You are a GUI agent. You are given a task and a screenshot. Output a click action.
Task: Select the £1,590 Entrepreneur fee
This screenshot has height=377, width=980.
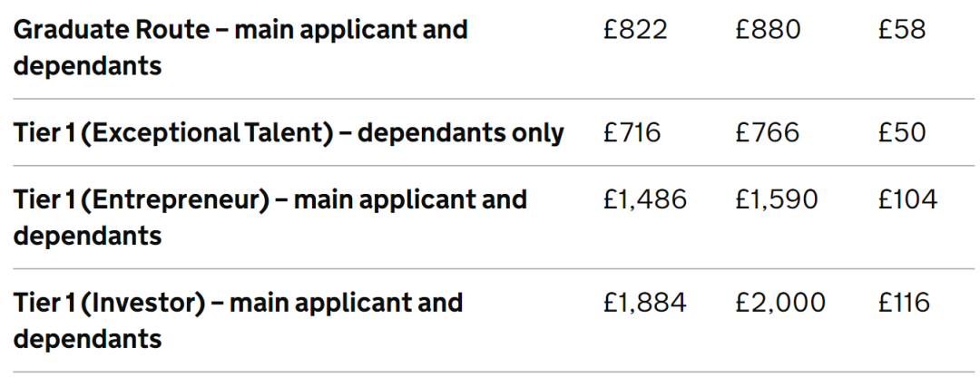coord(776,199)
